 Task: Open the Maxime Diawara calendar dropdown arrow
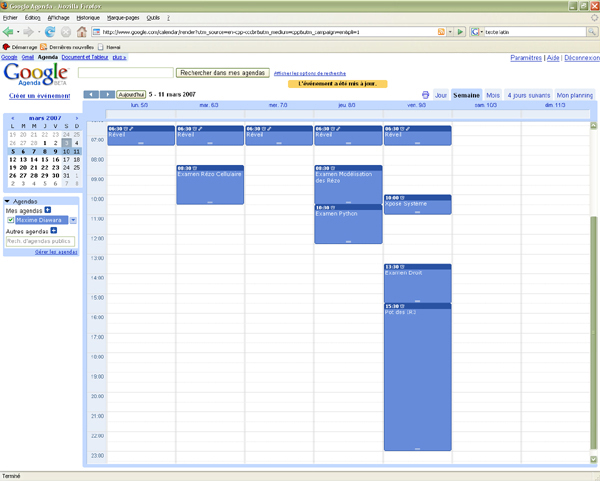[73, 220]
